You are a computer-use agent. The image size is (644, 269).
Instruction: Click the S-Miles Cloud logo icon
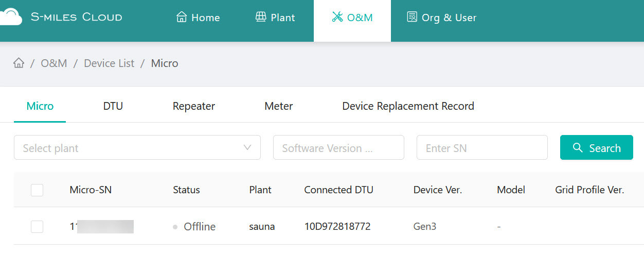[10, 17]
